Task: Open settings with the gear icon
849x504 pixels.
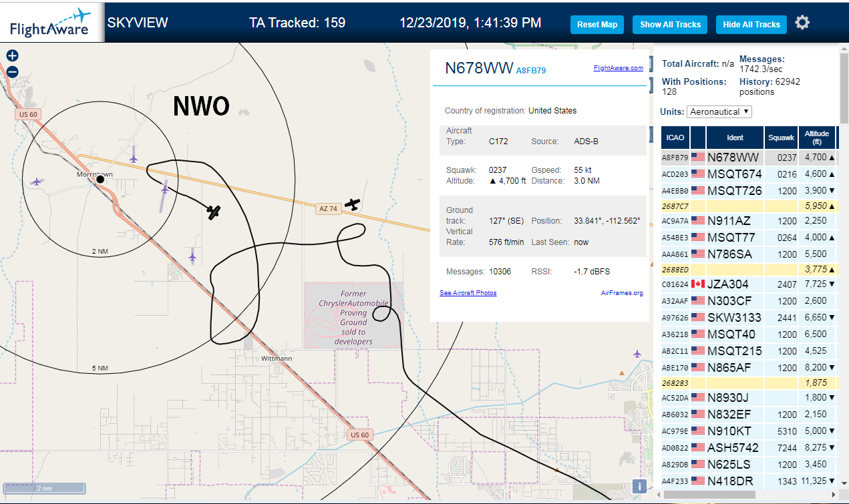Action: point(802,23)
